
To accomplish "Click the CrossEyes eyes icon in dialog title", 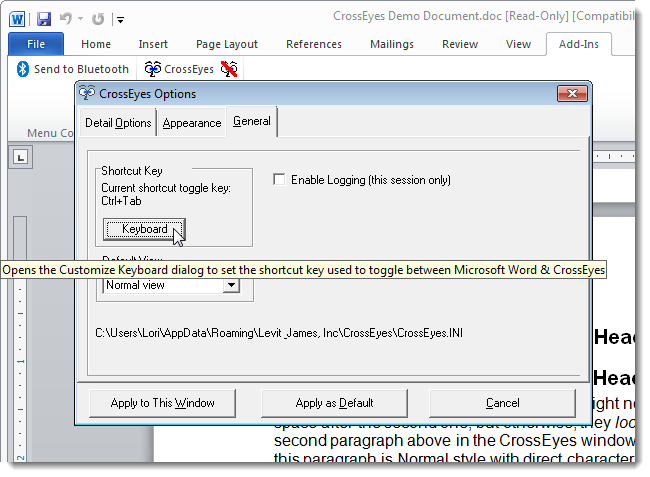I will click(87, 93).
